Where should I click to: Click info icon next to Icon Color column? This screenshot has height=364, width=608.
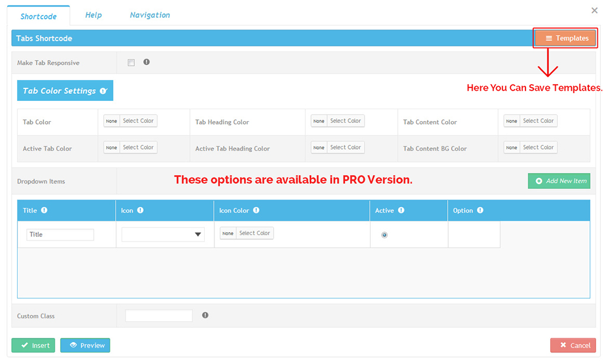click(x=256, y=210)
